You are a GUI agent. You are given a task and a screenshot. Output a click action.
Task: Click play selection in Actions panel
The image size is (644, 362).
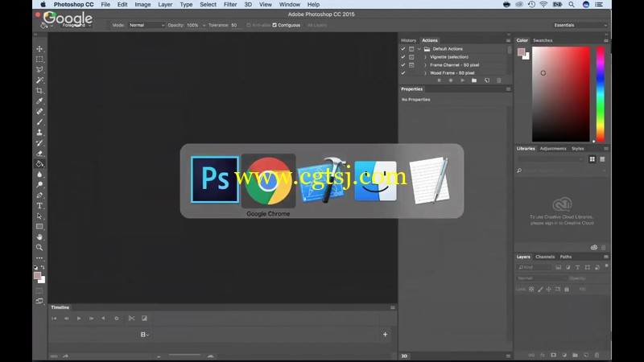pyautogui.click(x=462, y=80)
